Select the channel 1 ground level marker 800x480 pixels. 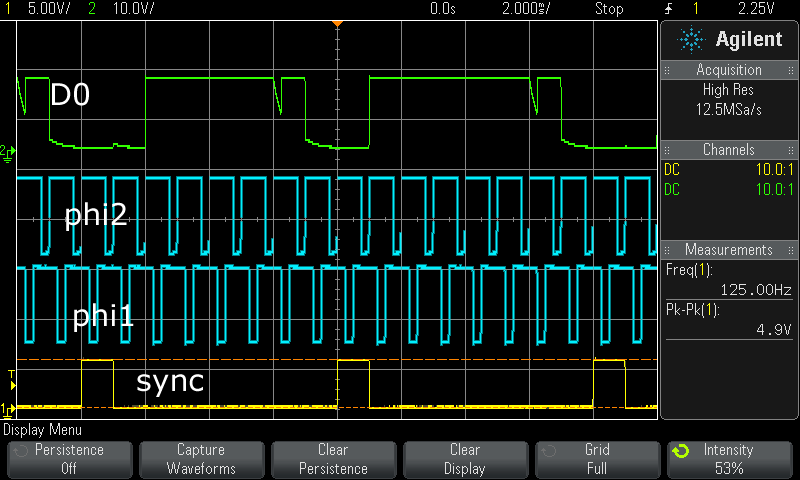pos(9,407)
